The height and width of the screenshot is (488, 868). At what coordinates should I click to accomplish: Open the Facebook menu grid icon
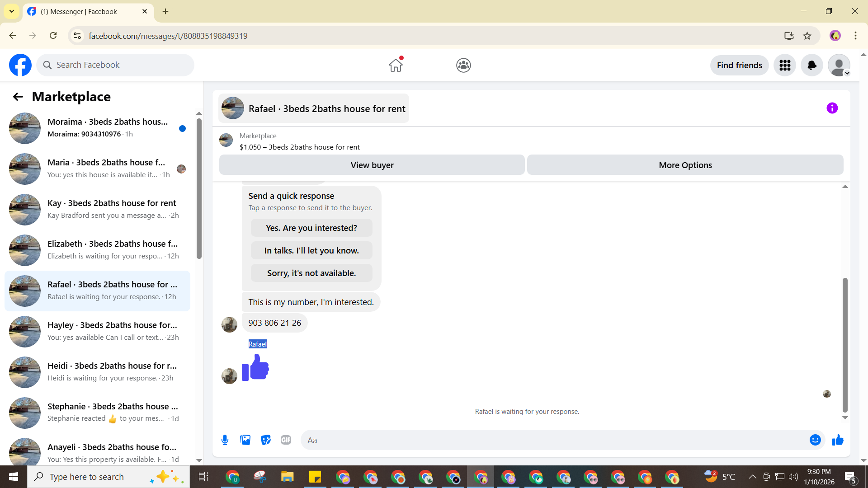785,66
